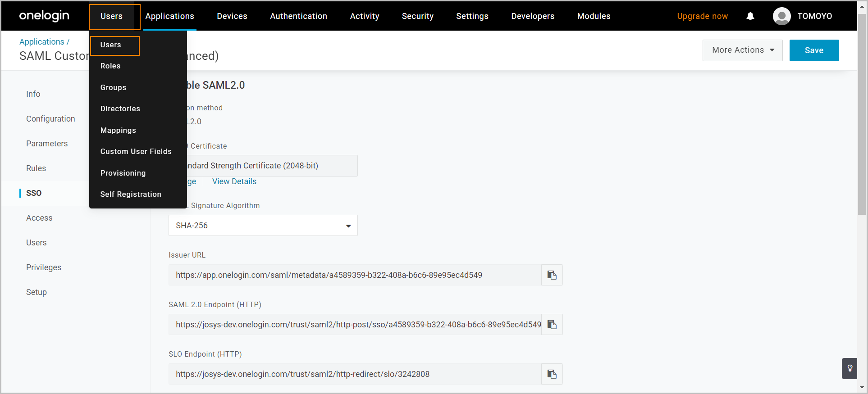
Task: Click the TOMOYO user avatar icon
Action: pos(781,16)
